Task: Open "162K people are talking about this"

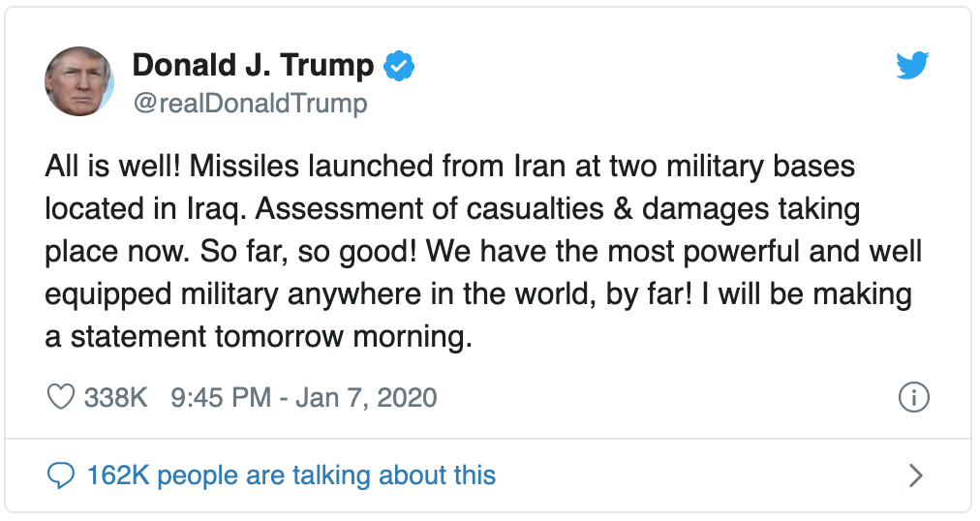Action: pyautogui.click(x=291, y=476)
